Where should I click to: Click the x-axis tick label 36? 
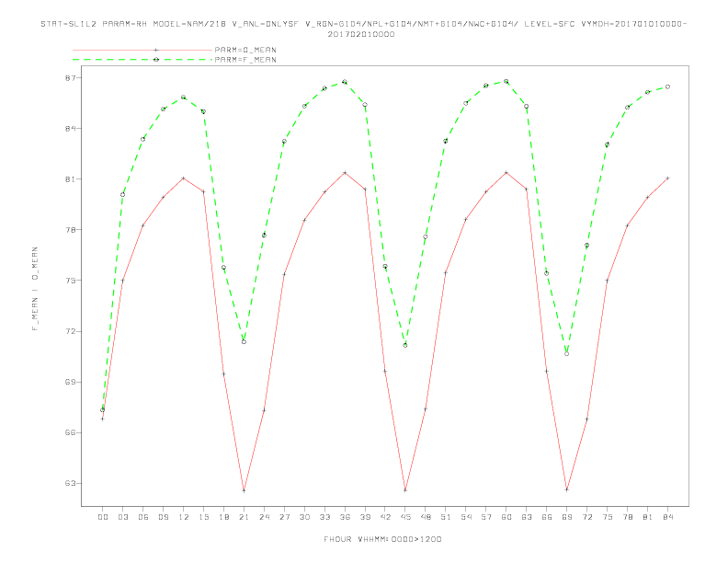345,517
